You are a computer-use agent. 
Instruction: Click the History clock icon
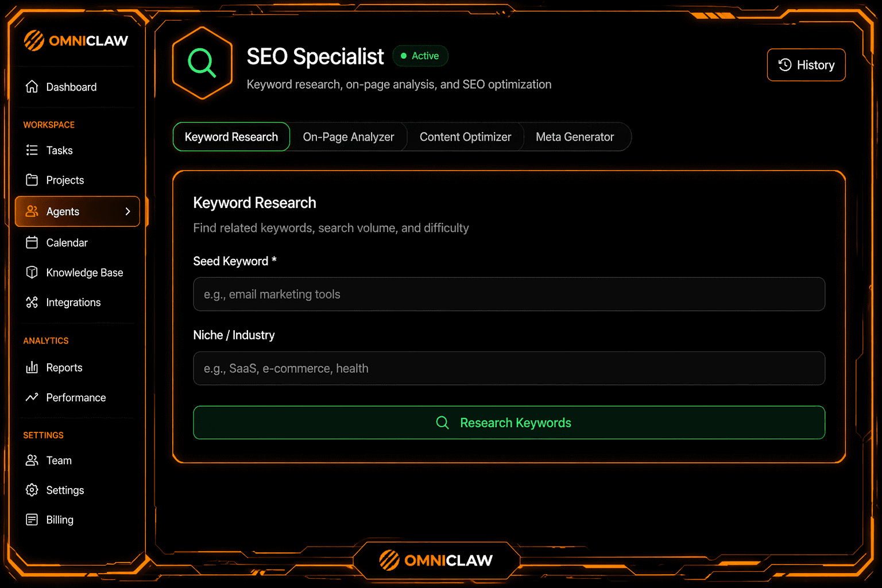coord(785,65)
